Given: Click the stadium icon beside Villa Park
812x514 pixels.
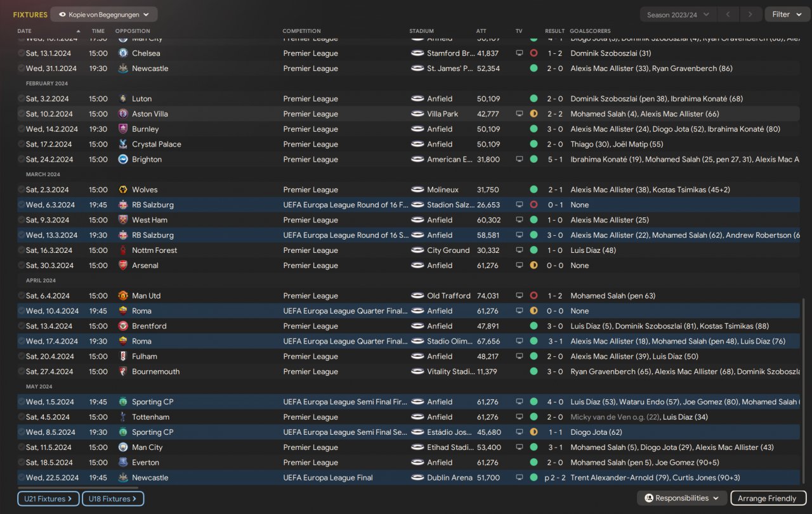Looking at the screenshot, I should point(417,114).
